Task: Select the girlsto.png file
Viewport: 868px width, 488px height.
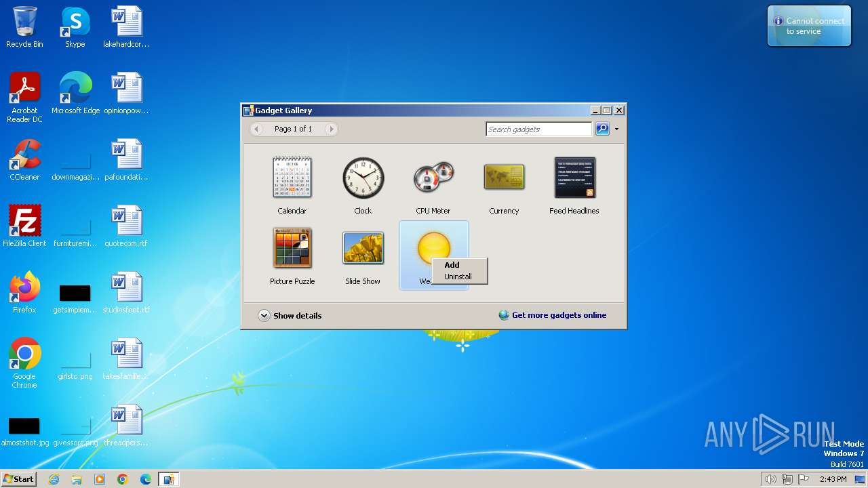Action: coord(75,364)
